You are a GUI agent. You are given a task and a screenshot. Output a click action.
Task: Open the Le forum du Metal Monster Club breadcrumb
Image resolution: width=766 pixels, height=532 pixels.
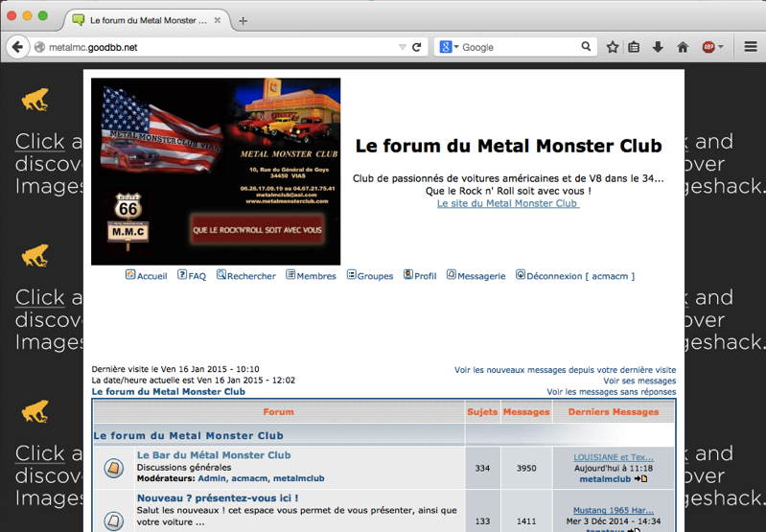tap(169, 391)
